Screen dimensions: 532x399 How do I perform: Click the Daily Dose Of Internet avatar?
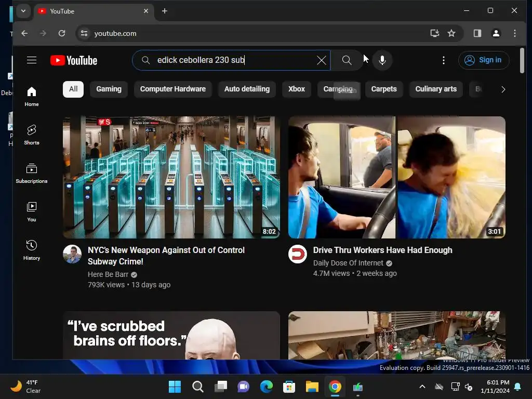pos(298,254)
